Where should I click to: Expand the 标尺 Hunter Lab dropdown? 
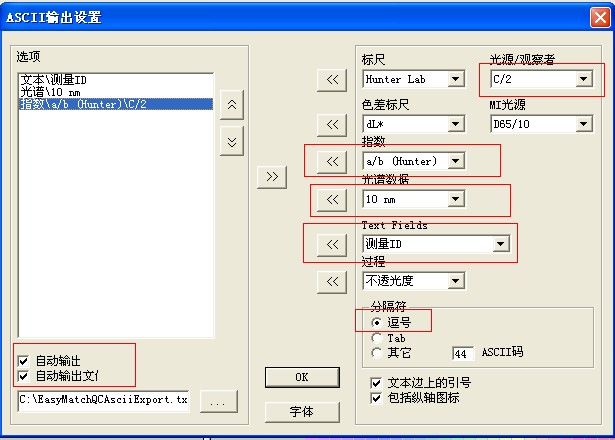(456, 79)
